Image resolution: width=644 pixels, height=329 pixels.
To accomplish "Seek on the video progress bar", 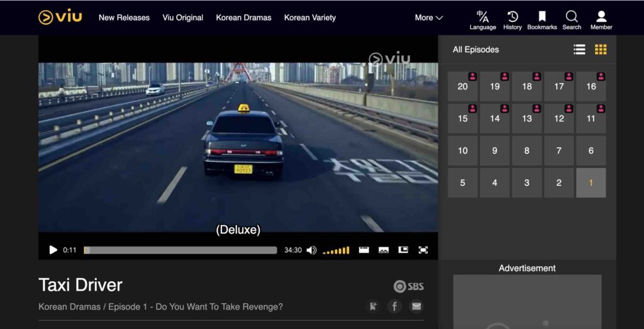I will tap(180, 250).
